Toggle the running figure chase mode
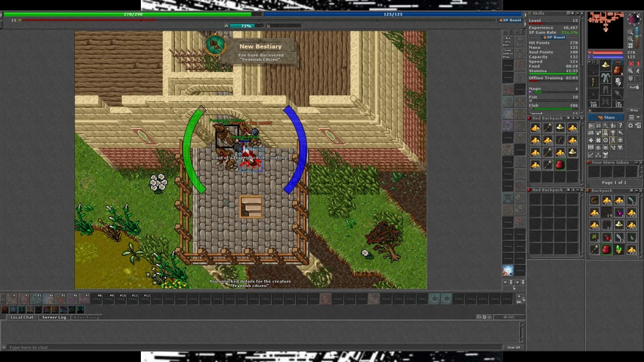The width and height of the screenshot is (644, 362). [x=638, y=71]
